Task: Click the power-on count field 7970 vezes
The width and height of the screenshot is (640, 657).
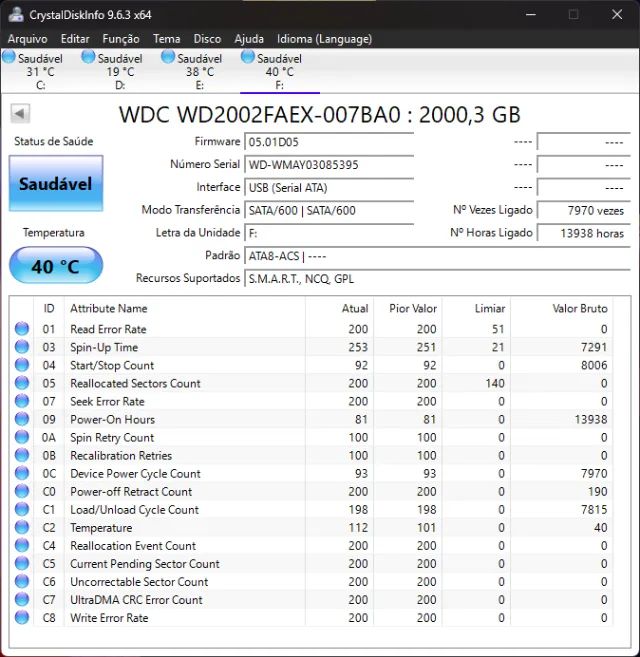Action: point(583,210)
